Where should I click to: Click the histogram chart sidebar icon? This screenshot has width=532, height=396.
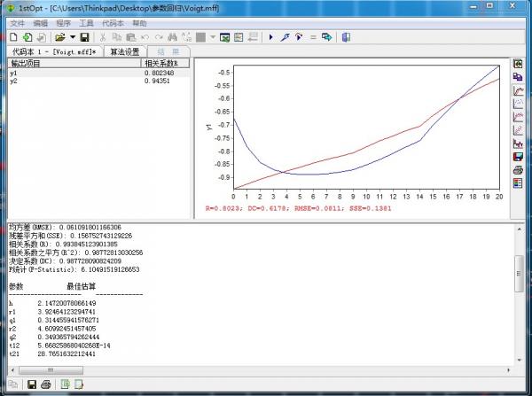point(518,144)
